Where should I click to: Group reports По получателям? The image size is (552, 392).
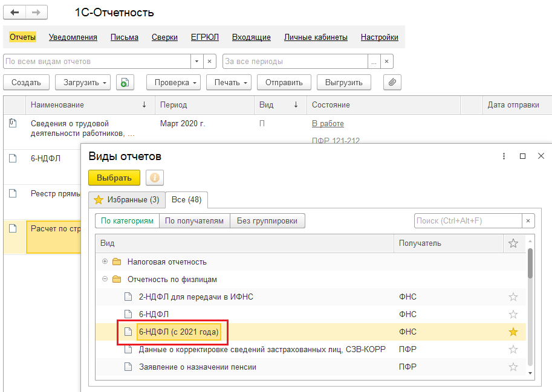[194, 221]
